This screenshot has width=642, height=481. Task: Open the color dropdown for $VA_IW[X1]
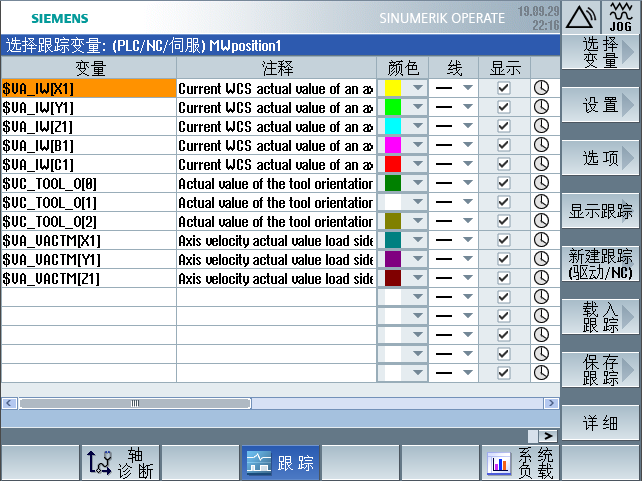pos(418,88)
